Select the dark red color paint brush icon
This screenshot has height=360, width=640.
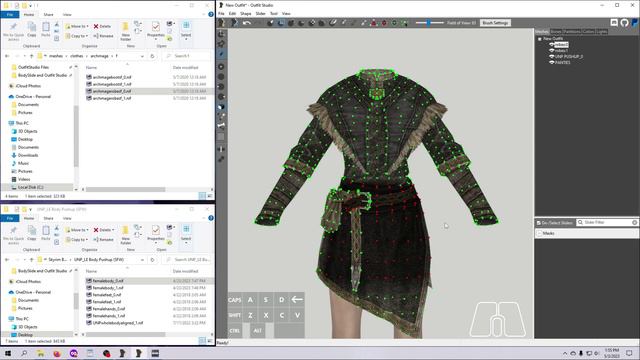384,23
